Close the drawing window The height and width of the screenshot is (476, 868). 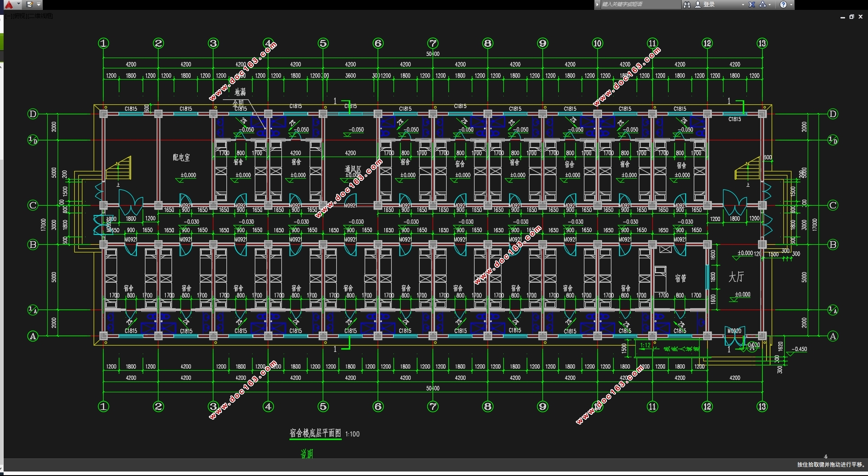[860, 17]
